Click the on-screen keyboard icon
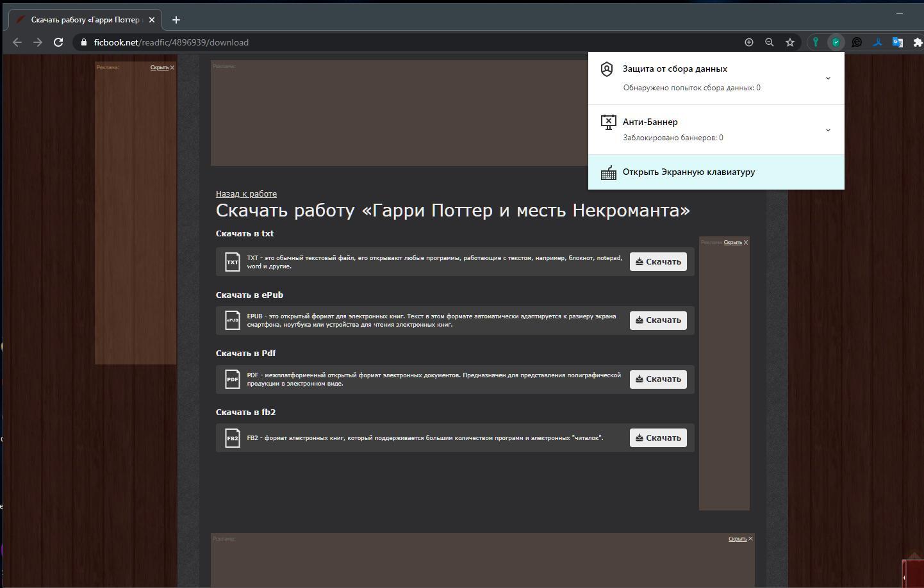Viewport: 924px width, 588px height. coord(608,173)
